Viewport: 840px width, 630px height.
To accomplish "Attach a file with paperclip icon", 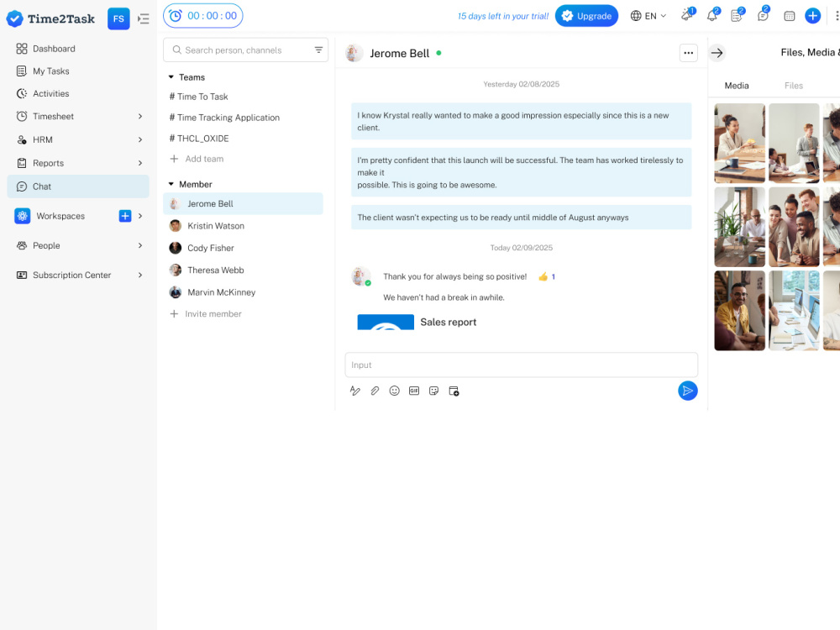I will 375,391.
